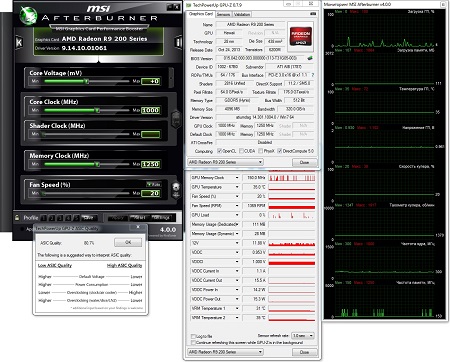Click the GPU Temperature 35.0 °C reading
This screenshot has width=450, height=362.
(x=254, y=187)
